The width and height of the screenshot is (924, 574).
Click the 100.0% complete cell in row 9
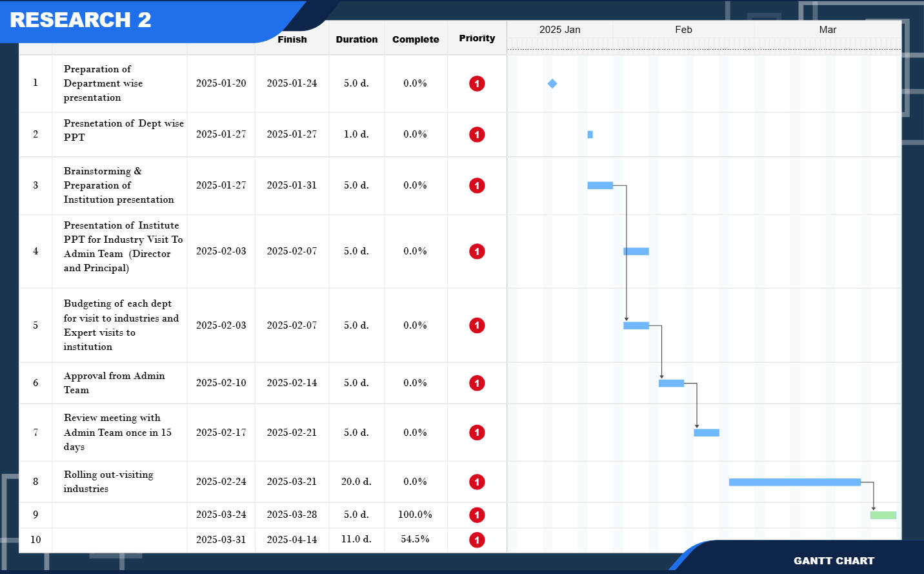[x=415, y=515]
